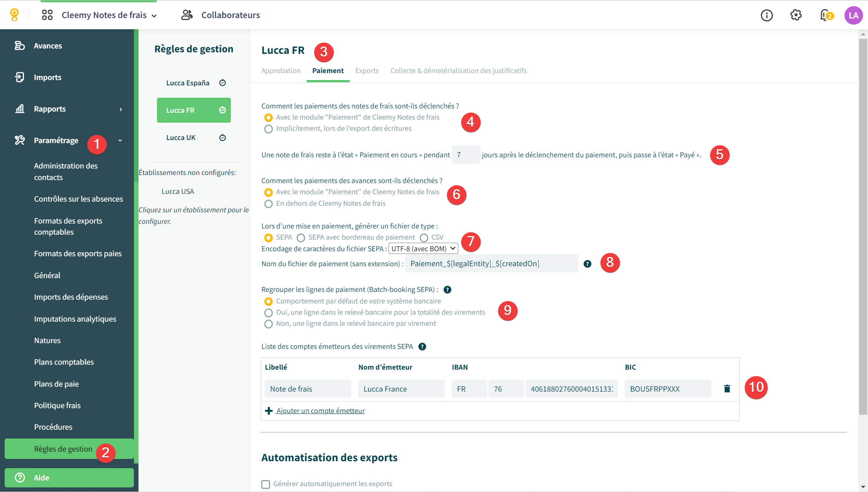This screenshot has width=868, height=492.
Task: Select Oui, une ligne pour totalité
Action: [x=269, y=313]
